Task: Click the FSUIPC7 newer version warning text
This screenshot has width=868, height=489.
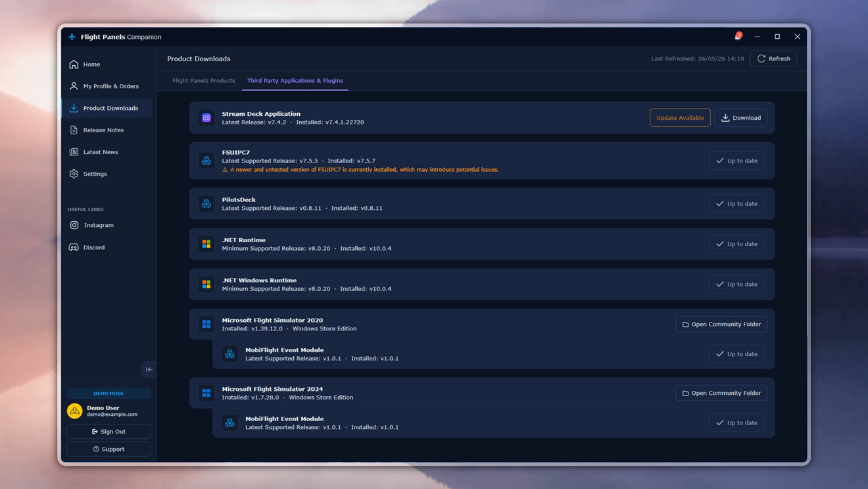Action: click(x=364, y=170)
